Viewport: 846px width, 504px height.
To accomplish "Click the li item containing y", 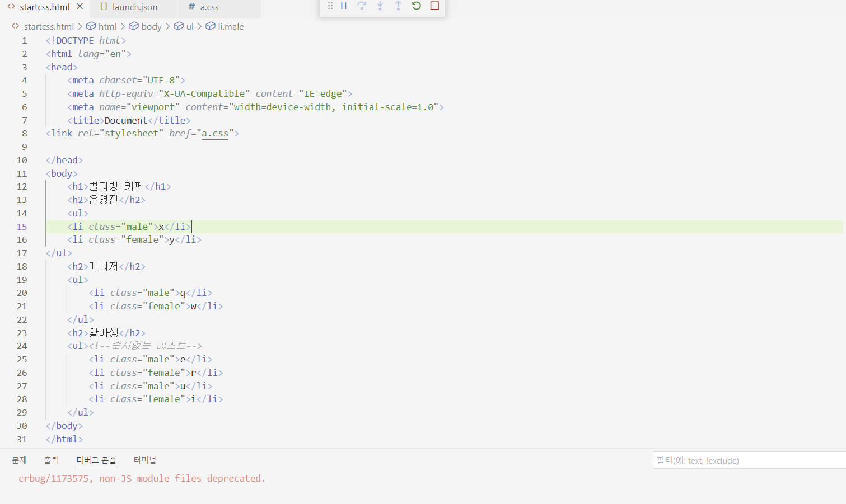I will [134, 240].
